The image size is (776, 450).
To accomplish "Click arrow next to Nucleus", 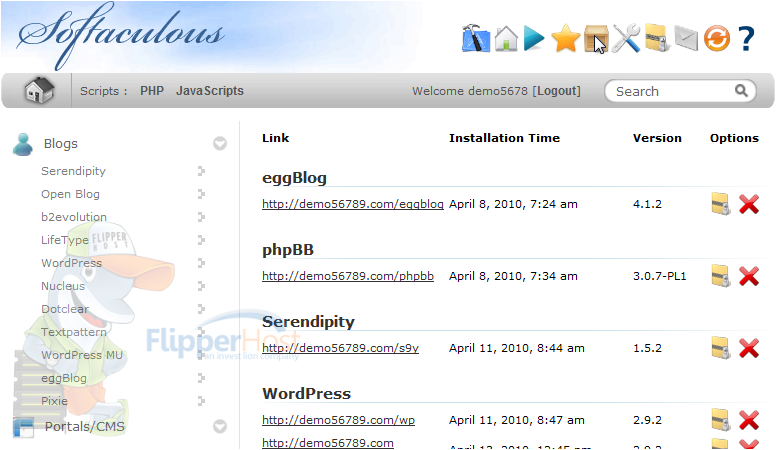I will click(201, 286).
